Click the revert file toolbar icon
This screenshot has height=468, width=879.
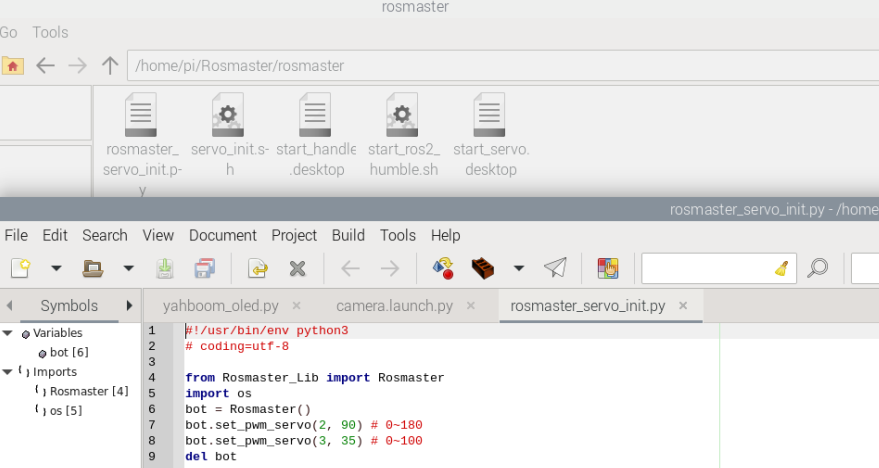(257, 268)
